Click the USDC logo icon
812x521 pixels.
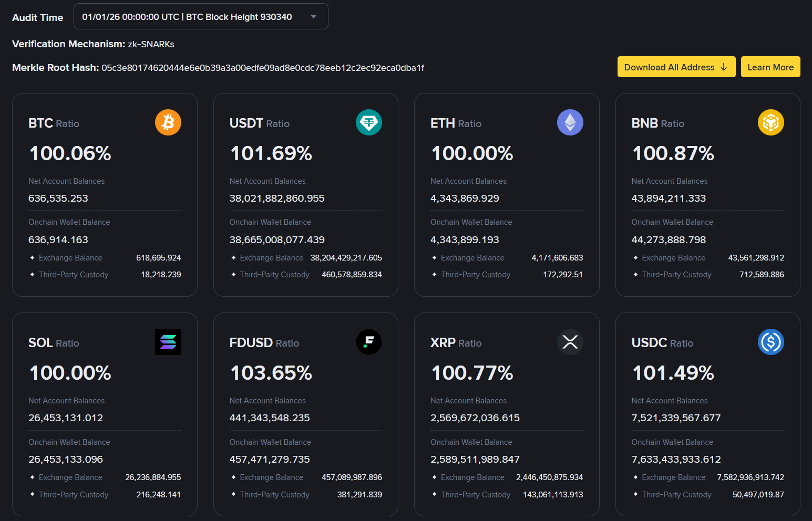tap(771, 342)
